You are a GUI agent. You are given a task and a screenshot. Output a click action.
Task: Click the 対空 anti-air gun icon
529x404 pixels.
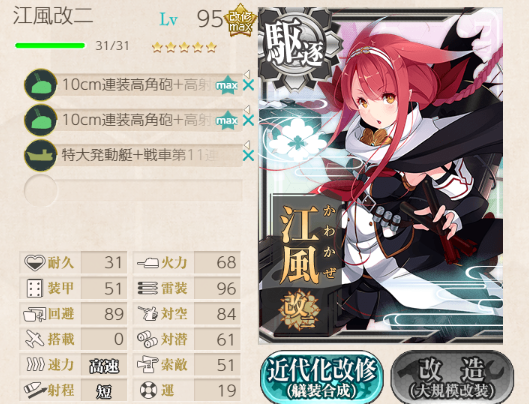pyautogui.click(x=148, y=314)
